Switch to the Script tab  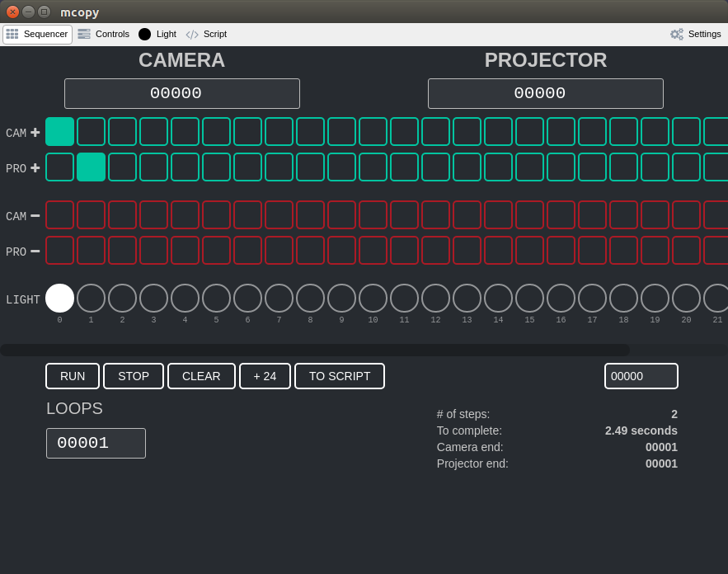click(x=206, y=34)
